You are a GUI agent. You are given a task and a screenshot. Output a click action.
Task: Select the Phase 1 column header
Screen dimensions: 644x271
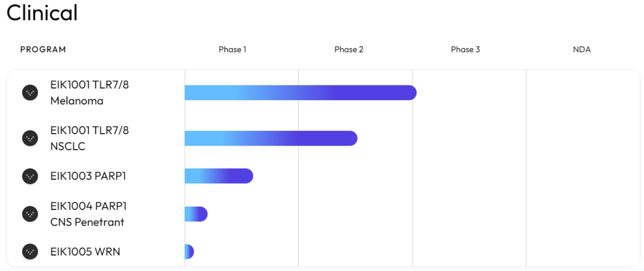pos(233,50)
